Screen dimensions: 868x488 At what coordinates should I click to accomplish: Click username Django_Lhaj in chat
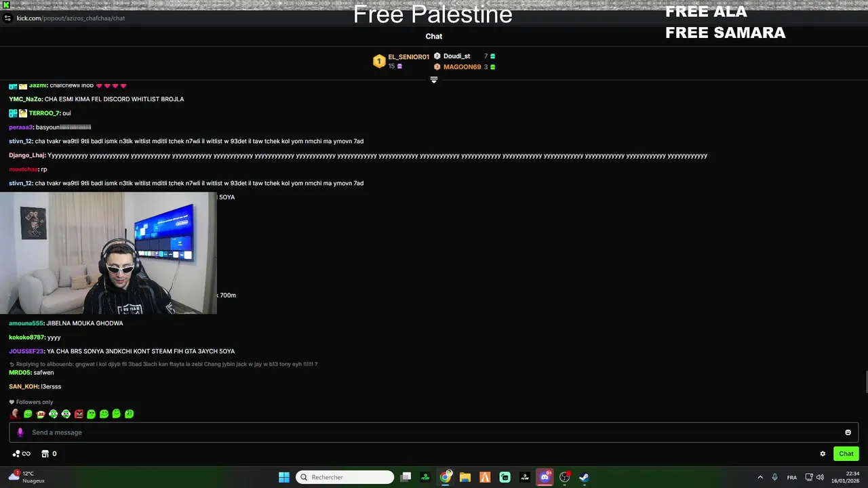pos(27,155)
